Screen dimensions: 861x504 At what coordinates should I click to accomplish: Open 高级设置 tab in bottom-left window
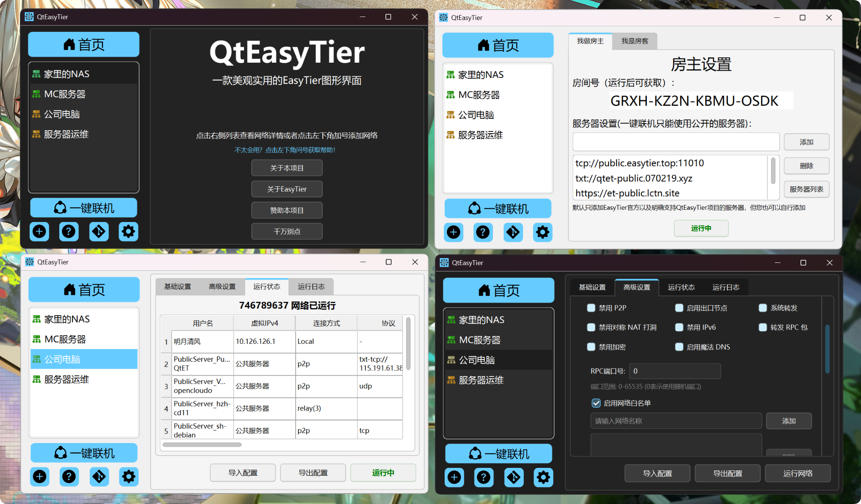pos(222,286)
